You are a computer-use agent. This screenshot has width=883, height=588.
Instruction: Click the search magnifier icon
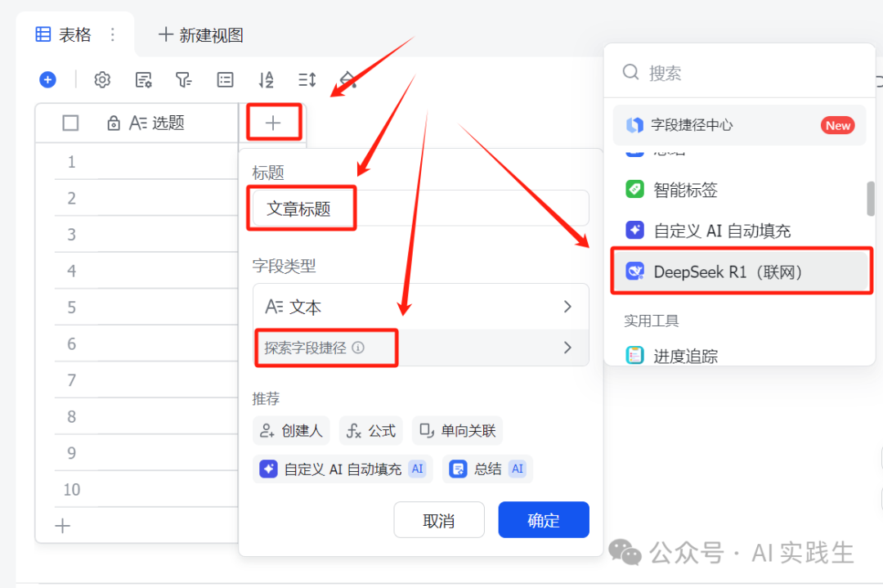pyautogui.click(x=630, y=72)
